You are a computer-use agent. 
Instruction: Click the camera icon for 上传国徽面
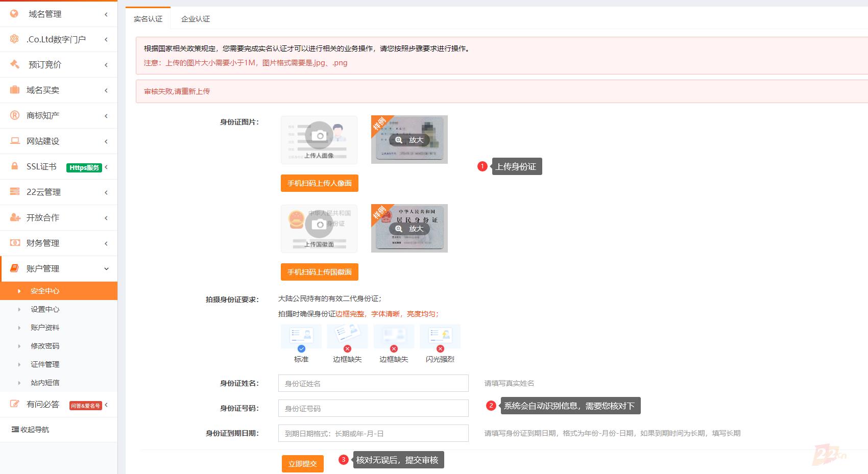click(319, 224)
